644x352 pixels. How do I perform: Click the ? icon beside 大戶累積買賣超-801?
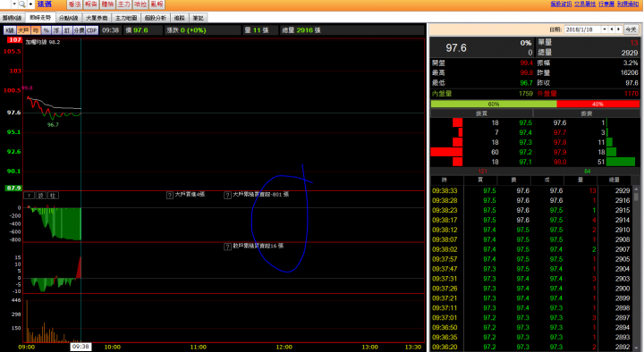pos(227,196)
